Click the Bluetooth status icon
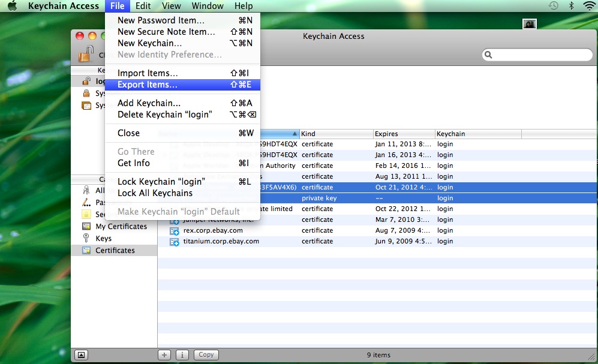Image resolution: width=598 pixels, height=364 pixels. (x=571, y=6)
